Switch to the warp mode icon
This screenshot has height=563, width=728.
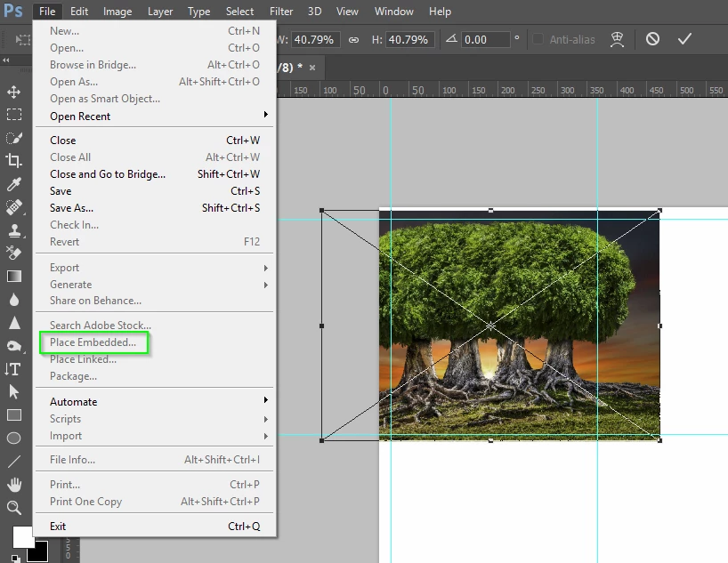(617, 39)
